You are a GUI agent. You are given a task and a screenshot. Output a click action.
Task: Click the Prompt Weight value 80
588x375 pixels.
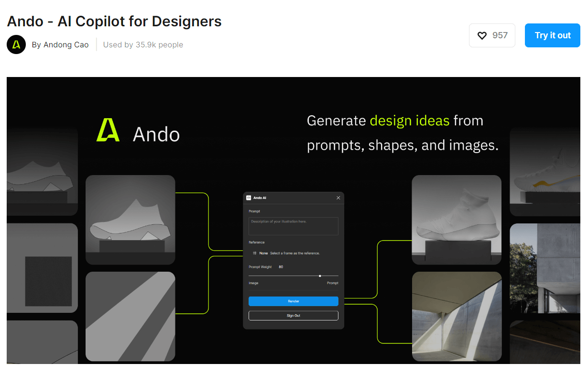point(281,267)
